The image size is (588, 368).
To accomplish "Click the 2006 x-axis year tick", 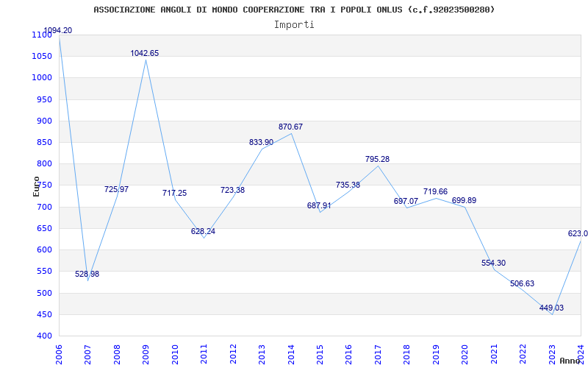I will (x=60, y=355).
